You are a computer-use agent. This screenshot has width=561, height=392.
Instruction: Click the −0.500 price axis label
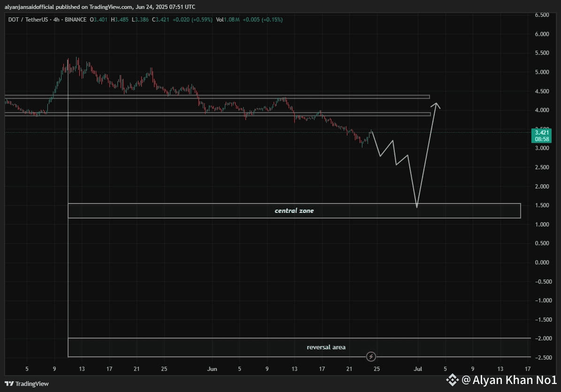pos(544,282)
